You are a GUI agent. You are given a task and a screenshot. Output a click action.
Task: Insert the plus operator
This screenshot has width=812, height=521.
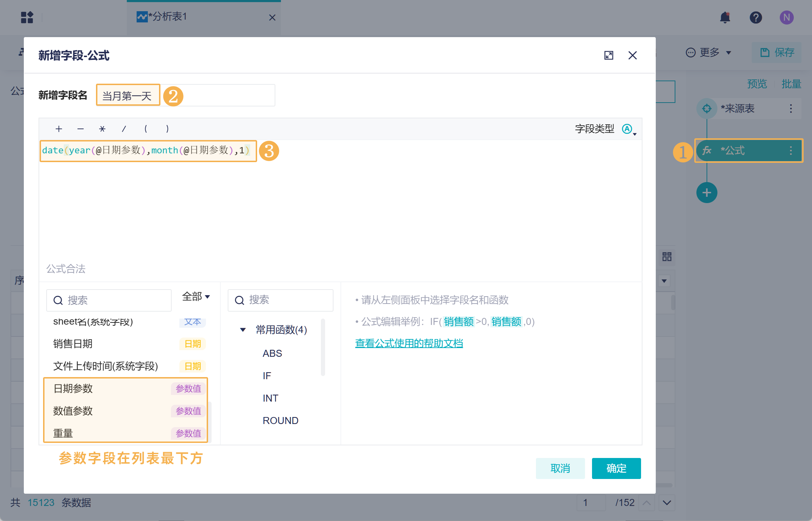click(59, 129)
